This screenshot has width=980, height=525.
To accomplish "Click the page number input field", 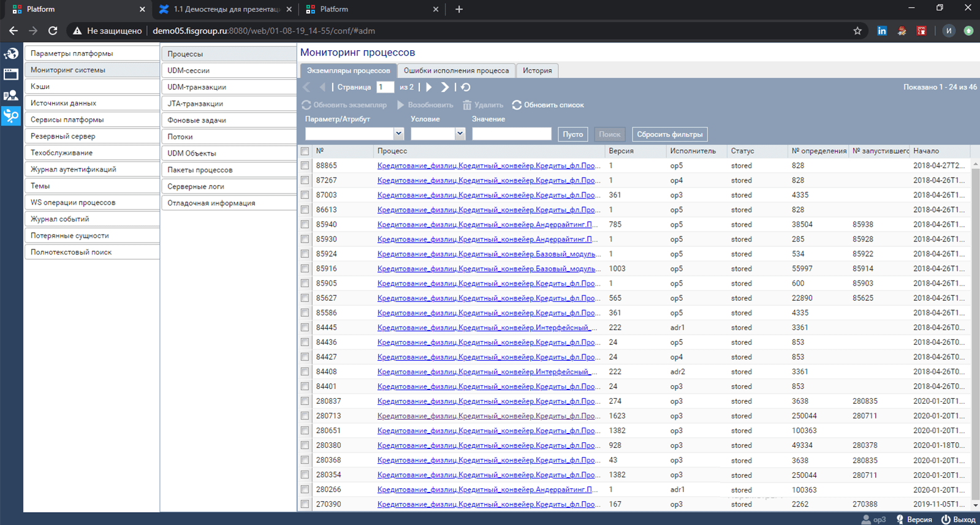I will pyautogui.click(x=385, y=87).
